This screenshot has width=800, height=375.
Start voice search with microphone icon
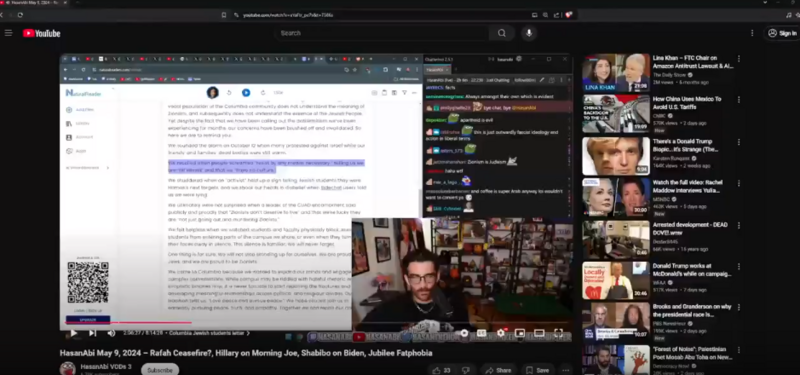529,33
